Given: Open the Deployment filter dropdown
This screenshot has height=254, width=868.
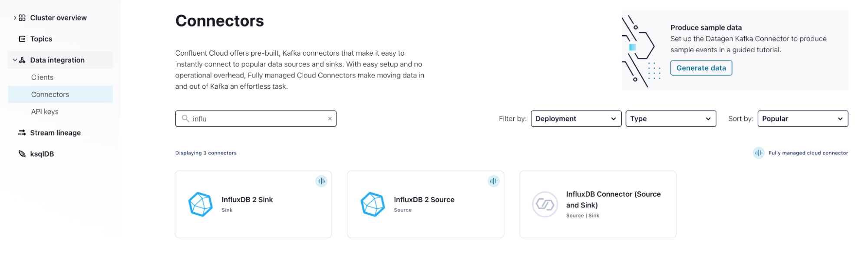Looking at the screenshot, I should (x=575, y=119).
